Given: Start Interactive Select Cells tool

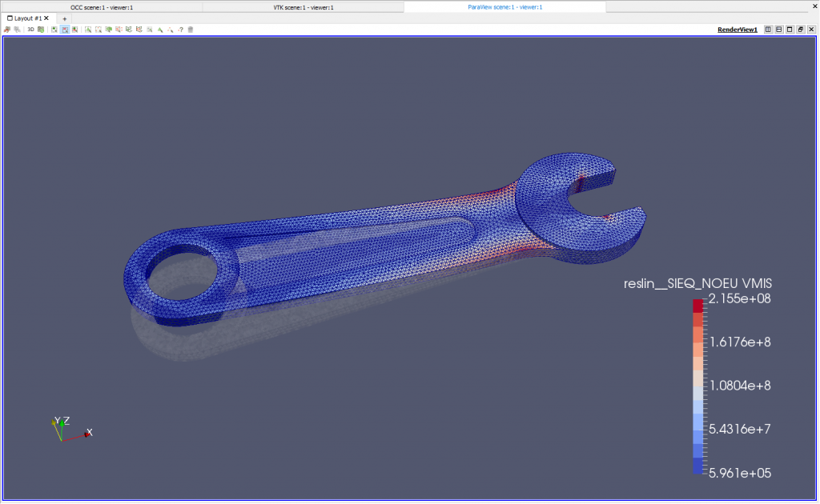Looking at the screenshot, I should coord(160,30).
